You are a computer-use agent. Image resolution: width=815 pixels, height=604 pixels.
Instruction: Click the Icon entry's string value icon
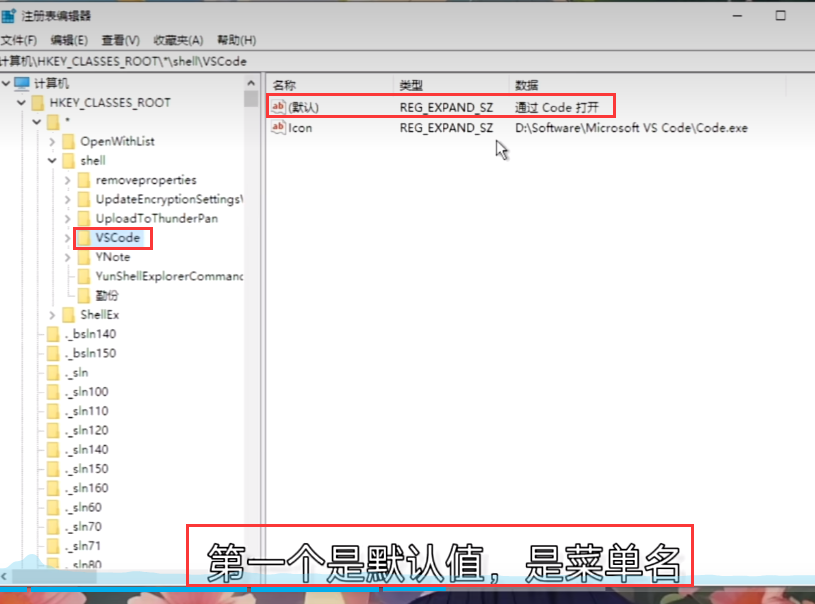point(279,128)
